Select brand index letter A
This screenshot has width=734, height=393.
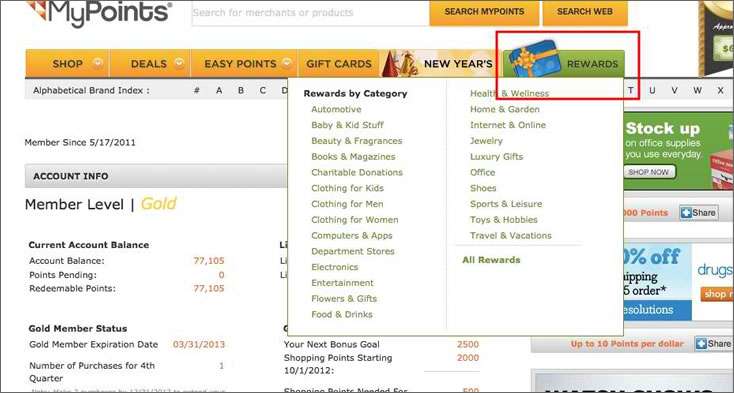(x=219, y=90)
